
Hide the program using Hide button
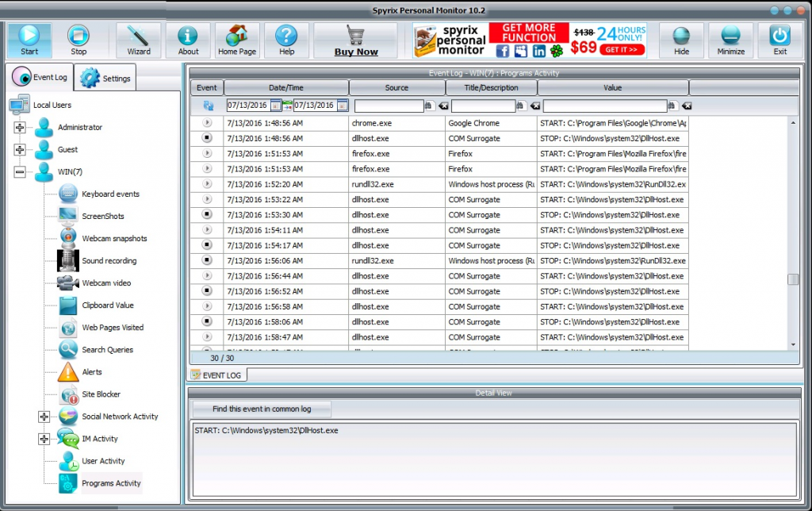[681, 40]
